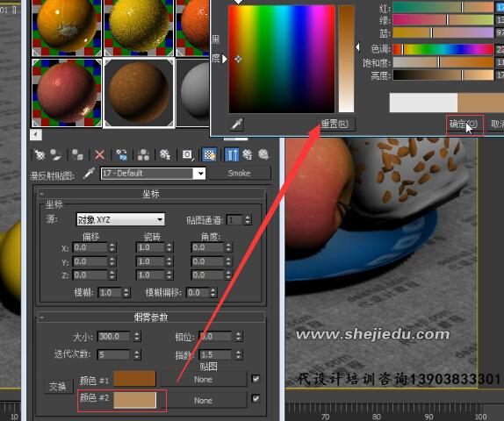The width and height of the screenshot is (504, 421).
Task: Click the X tiling input field
Action: (x=150, y=247)
